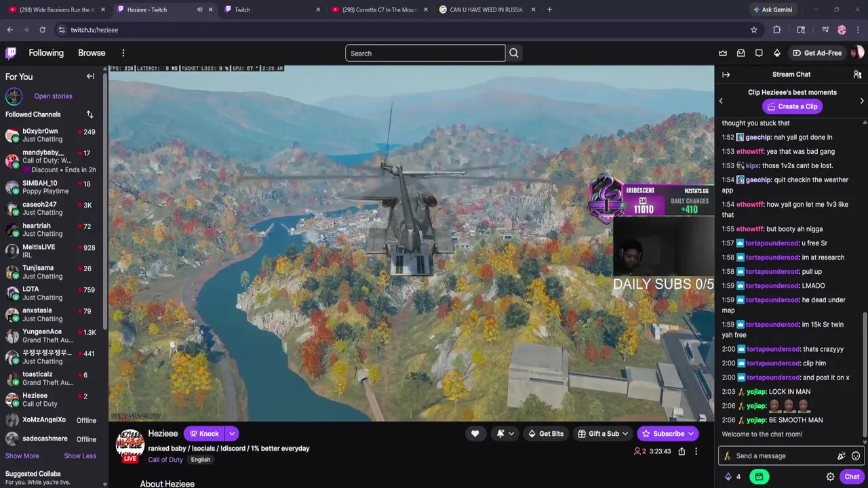Image resolution: width=868 pixels, height=488 pixels.
Task: Click Show More in sidebar
Action: tap(22, 456)
